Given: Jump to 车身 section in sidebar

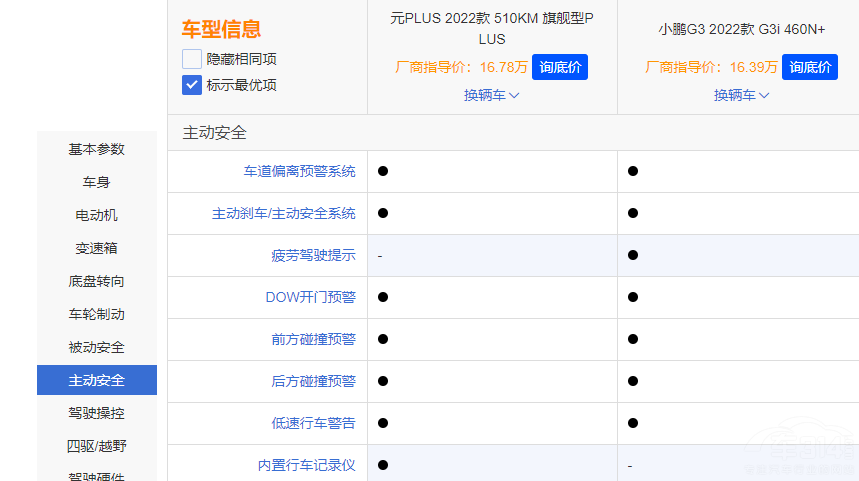Looking at the screenshot, I should (x=97, y=182).
